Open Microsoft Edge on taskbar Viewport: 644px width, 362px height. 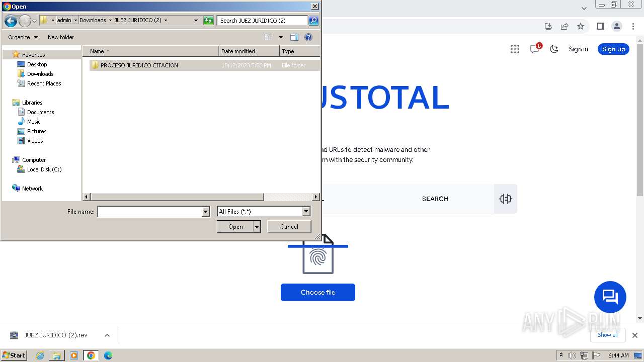[108, 355]
